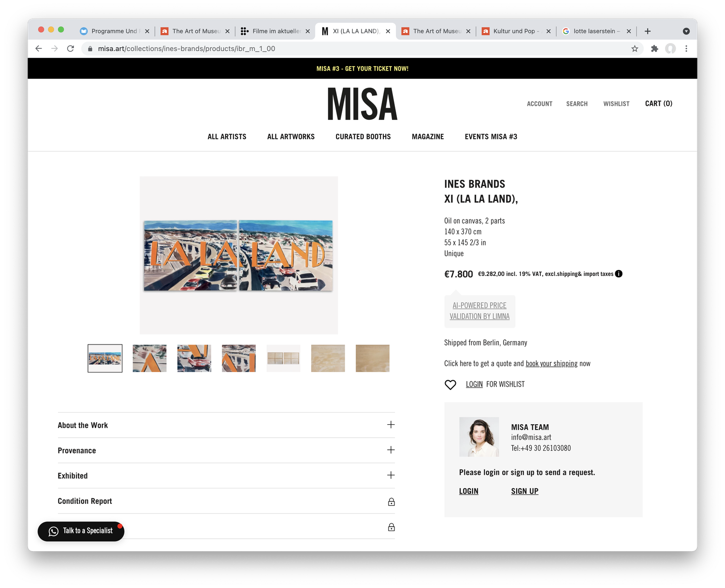Click SIGN UP link

pos(525,491)
